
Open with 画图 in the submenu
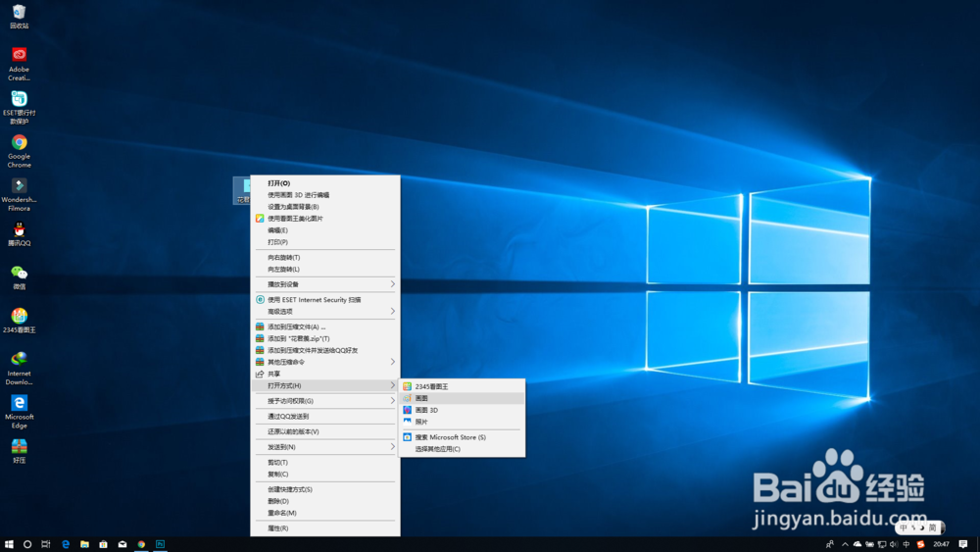pyautogui.click(x=462, y=398)
